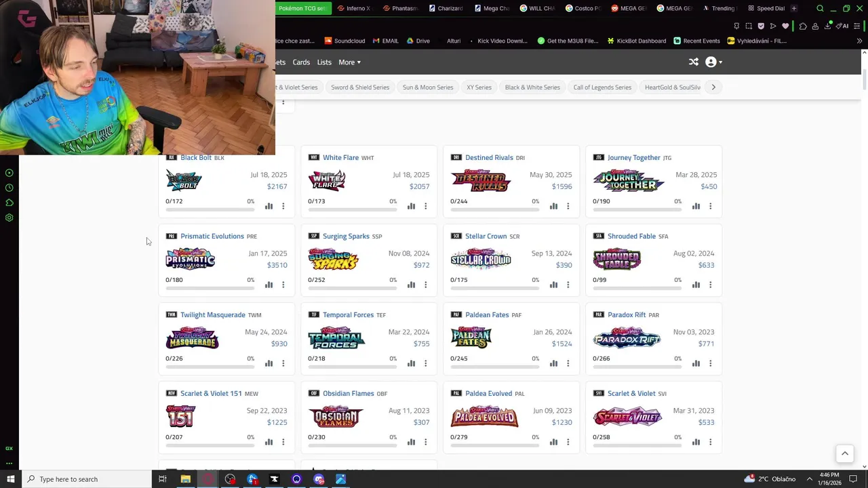
Task: Switch to Trending browser tab
Action: [x=719, y=8]
